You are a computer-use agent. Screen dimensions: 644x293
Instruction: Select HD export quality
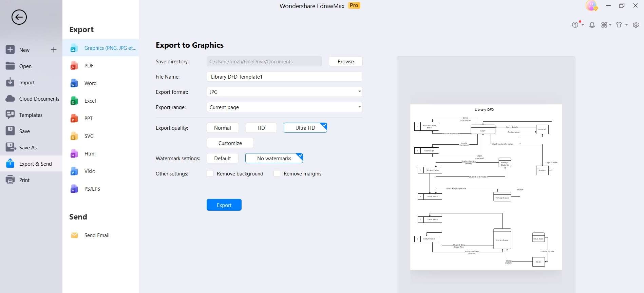point(261,128)
